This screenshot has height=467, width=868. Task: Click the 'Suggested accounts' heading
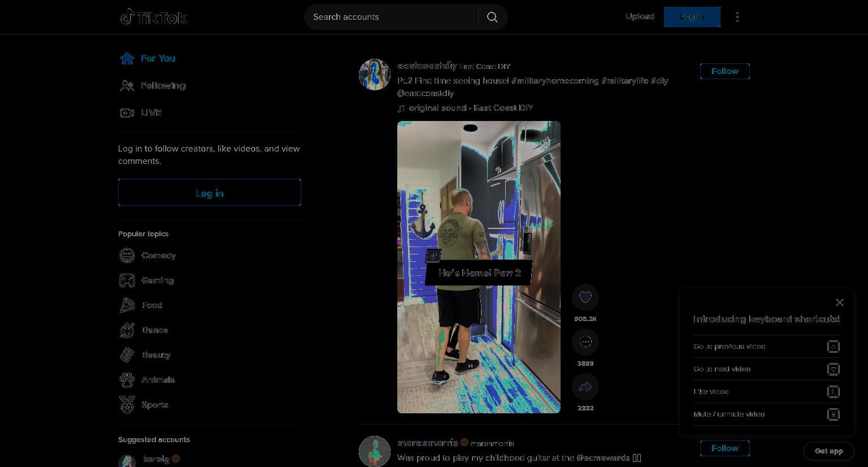[x=154, y=440]
